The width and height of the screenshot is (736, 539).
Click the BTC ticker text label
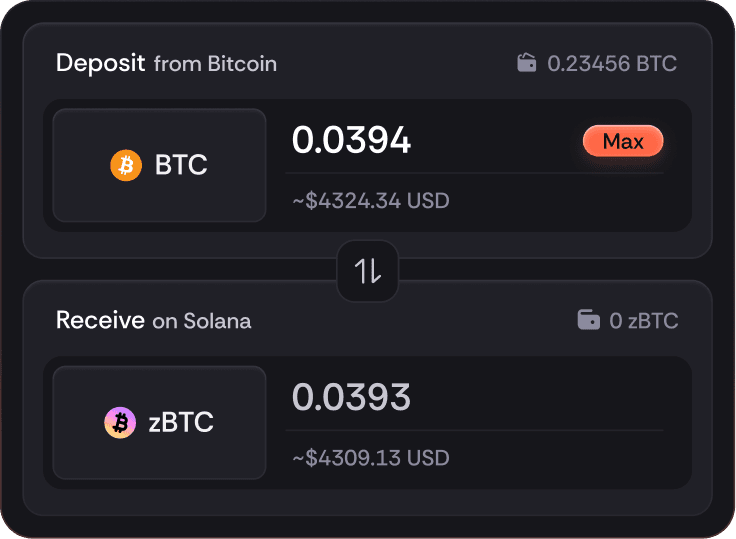pyautogui.click(x=181, y=165)
